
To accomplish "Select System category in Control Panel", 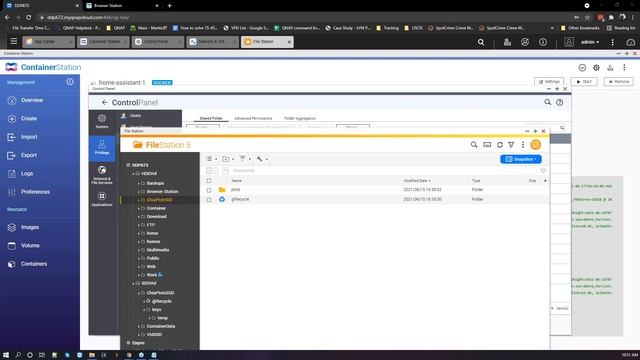I will (x=102, y=121).
